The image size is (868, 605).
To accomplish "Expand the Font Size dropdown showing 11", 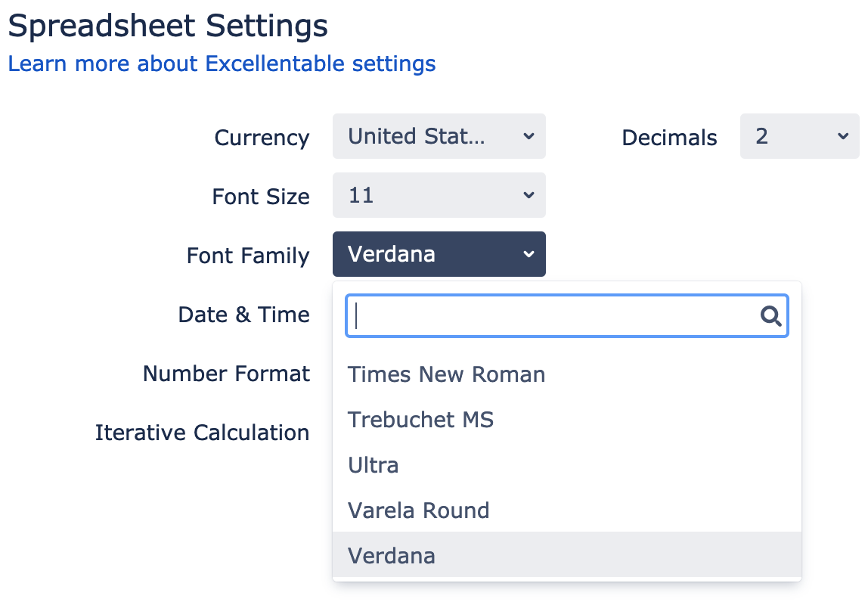I will coord(439,195).
